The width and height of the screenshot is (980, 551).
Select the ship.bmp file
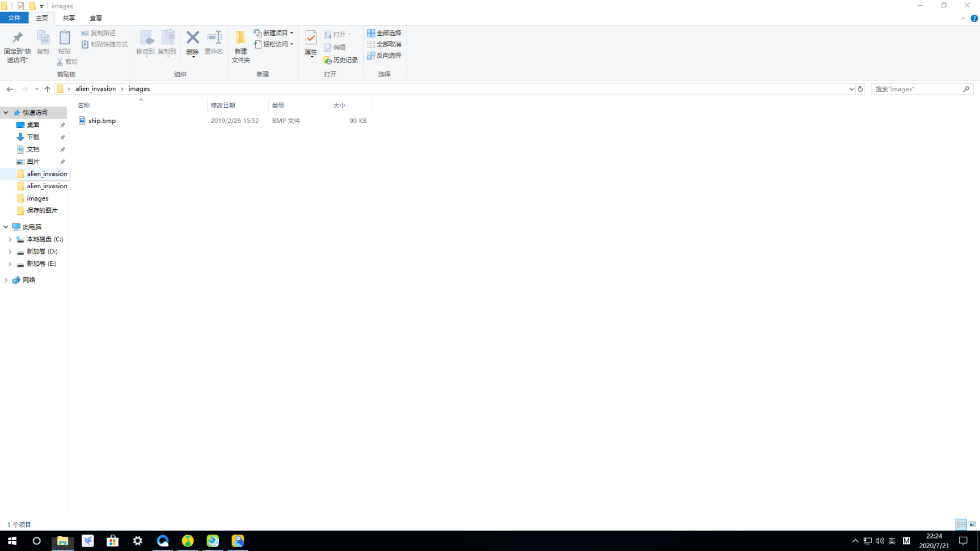pyautogui.click(x=102, y=121)
